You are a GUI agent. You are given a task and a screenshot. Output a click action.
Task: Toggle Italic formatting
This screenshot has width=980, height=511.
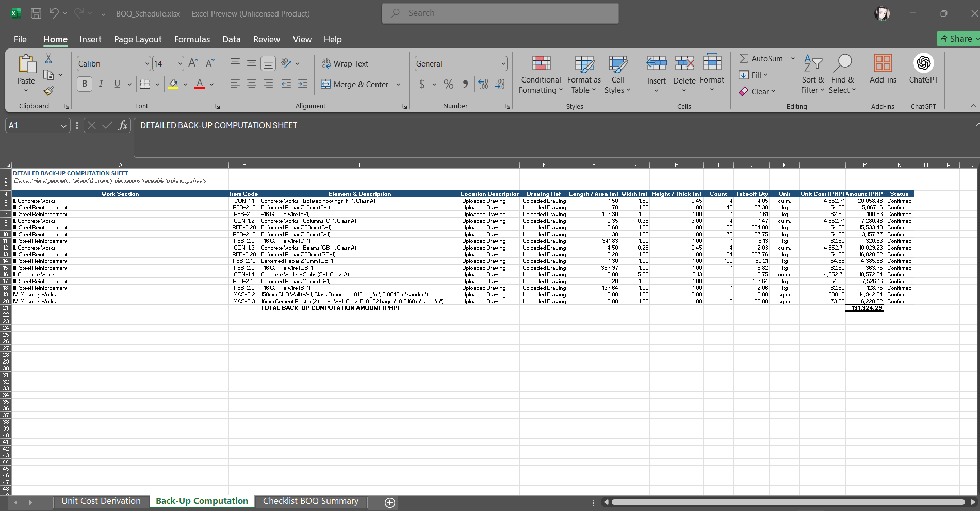click(x=101, y=84)
